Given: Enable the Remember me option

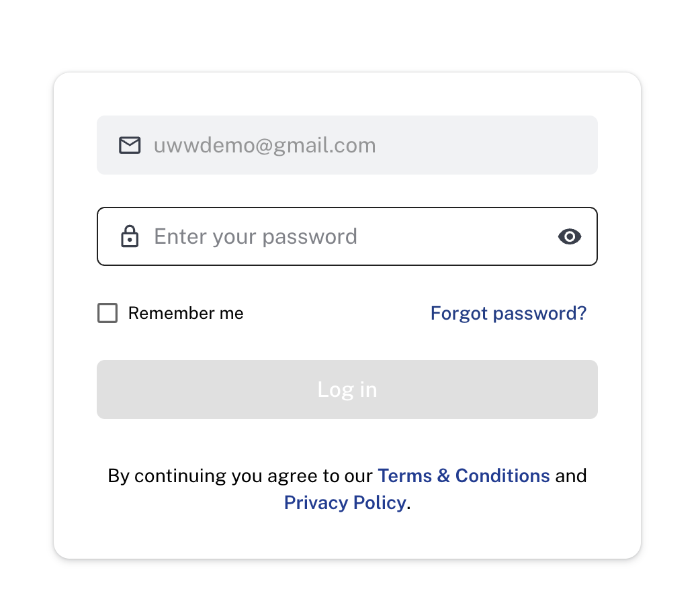Looking at the screenshot, I should [x=107, y=313].
